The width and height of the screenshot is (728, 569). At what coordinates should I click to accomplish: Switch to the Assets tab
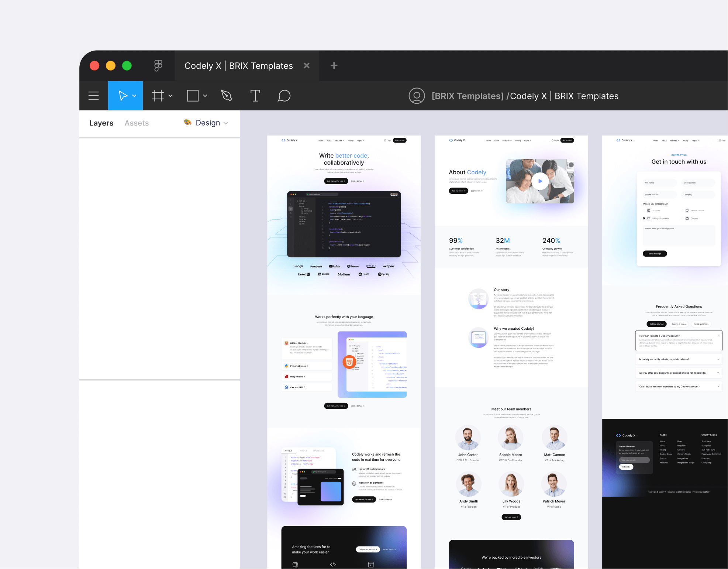click(x=137, y=123)
